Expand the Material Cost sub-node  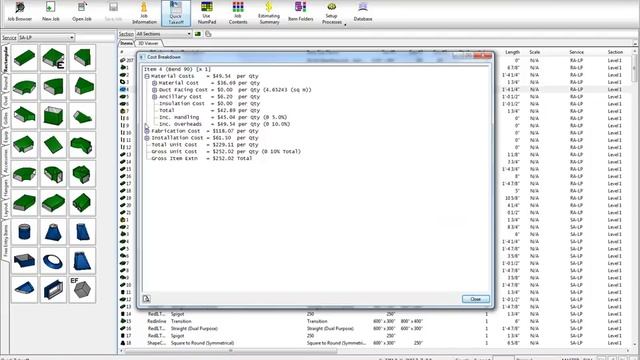pos(155,83)
